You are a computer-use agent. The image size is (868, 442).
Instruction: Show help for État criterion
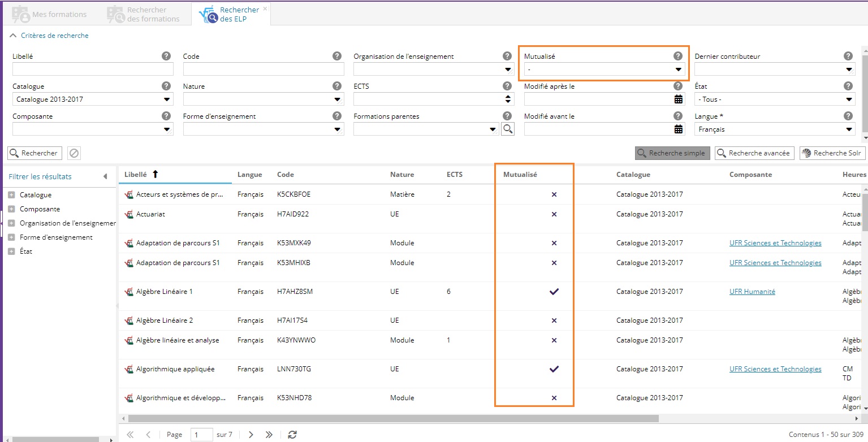(x=848, y=86)
